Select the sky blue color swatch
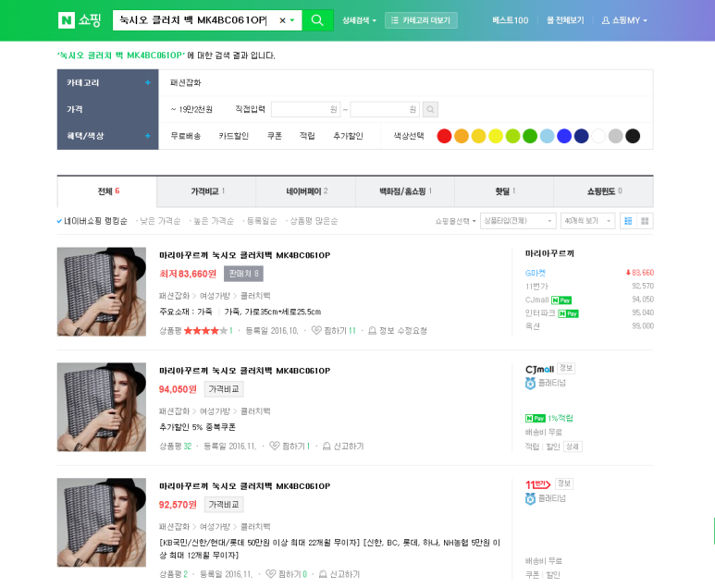Screen dimensions: 715x588 tap(547, 136)
